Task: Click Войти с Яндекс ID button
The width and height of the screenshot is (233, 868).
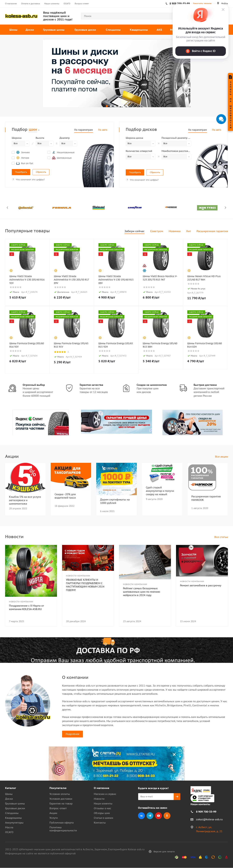Action: [x=201, y=51]
